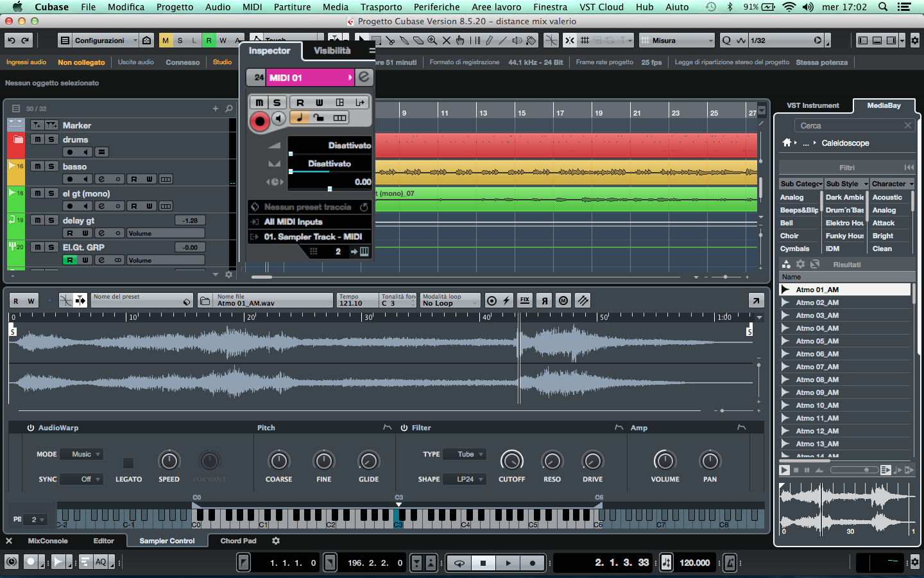Click the sampler FIX pitch icon
Screen dimensions: 924x578
coord(525,301)
